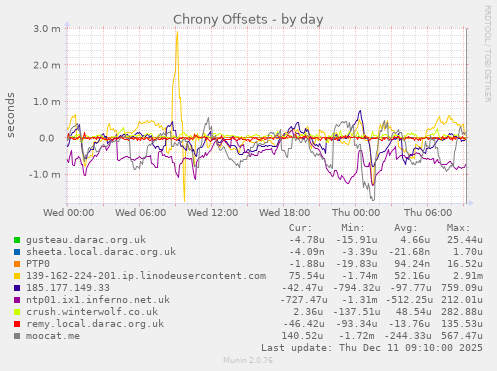497x371 pixels.
Task: Click ntp01 current value -727.47u
Action: pos(304,300)
